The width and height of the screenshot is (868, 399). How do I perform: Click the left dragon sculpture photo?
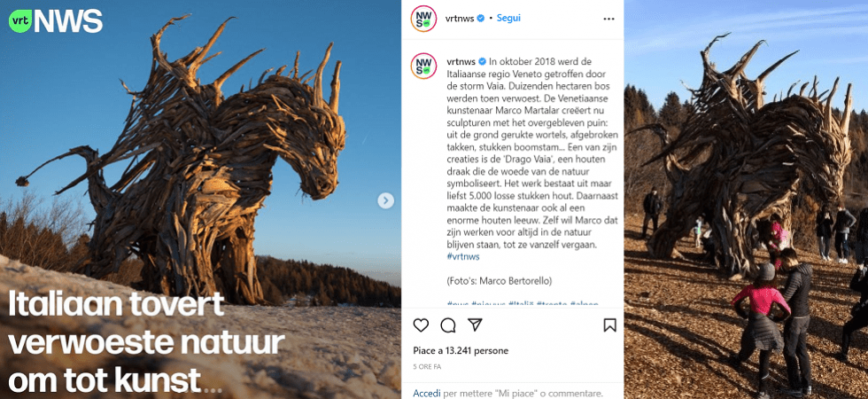pos(200,199)
